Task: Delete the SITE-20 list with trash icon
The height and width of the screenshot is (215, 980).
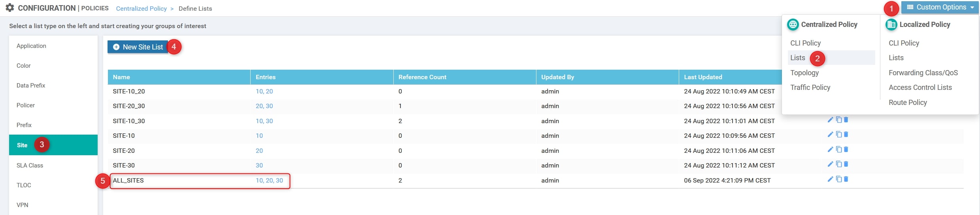Action: coord(846,150)
